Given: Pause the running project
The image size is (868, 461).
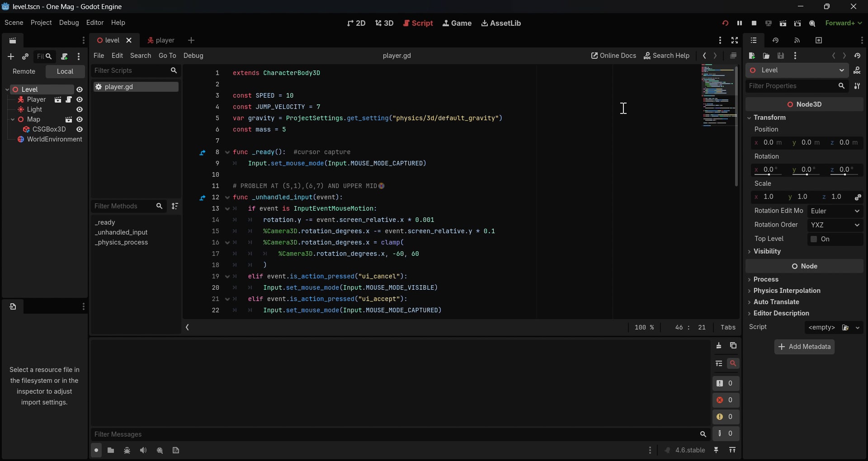Looking at the screenshot, I should (740, 23).
